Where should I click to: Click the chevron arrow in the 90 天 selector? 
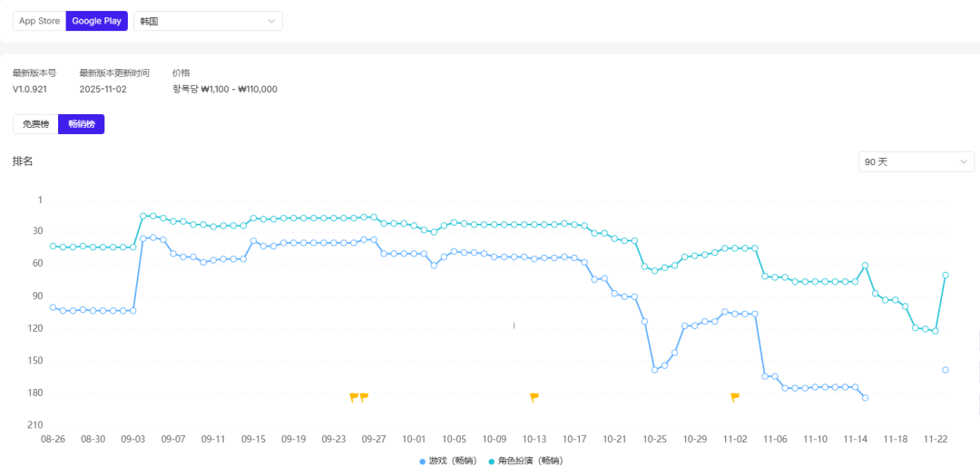tap(963, 161)
